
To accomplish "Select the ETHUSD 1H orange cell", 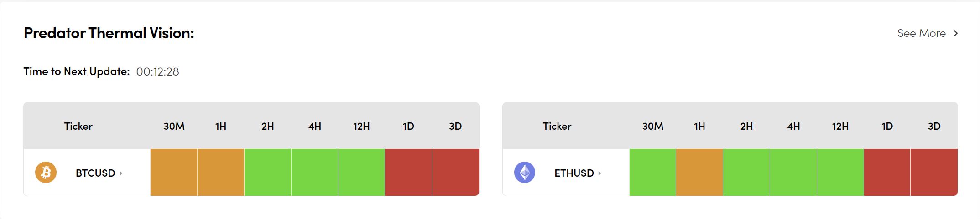I will coord(699,173).
